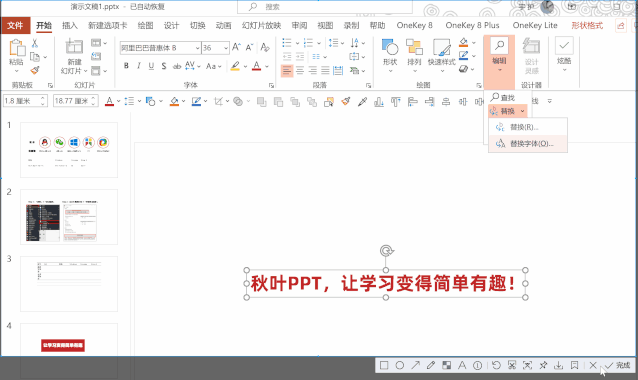Image resolution: width=638 pixels, height=380 pixels.
Task: Click the undo icon in screenshot toolbar
Action: 496,365
